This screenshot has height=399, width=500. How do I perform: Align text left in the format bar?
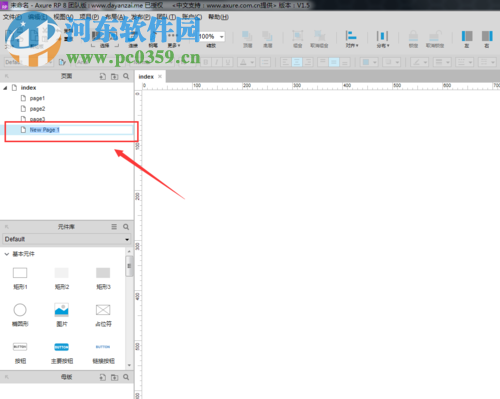285,62
